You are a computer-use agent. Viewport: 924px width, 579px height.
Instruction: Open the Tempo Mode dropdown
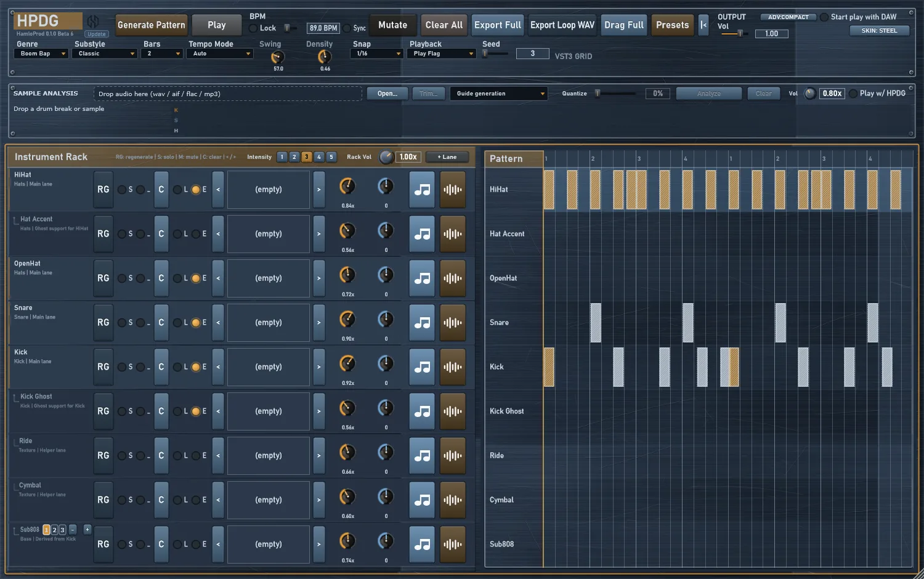(x=221, y=54)
